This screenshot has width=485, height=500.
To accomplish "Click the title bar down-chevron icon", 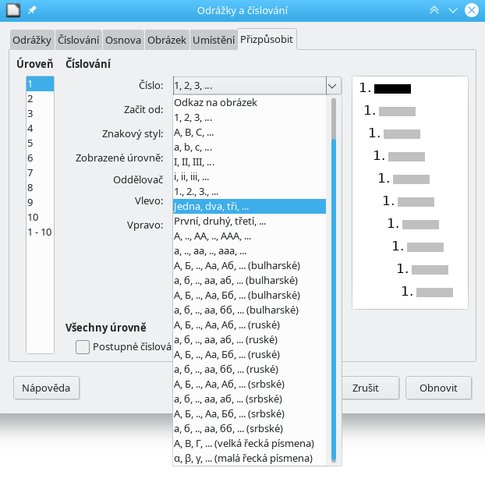I will (x=453, y=11).
